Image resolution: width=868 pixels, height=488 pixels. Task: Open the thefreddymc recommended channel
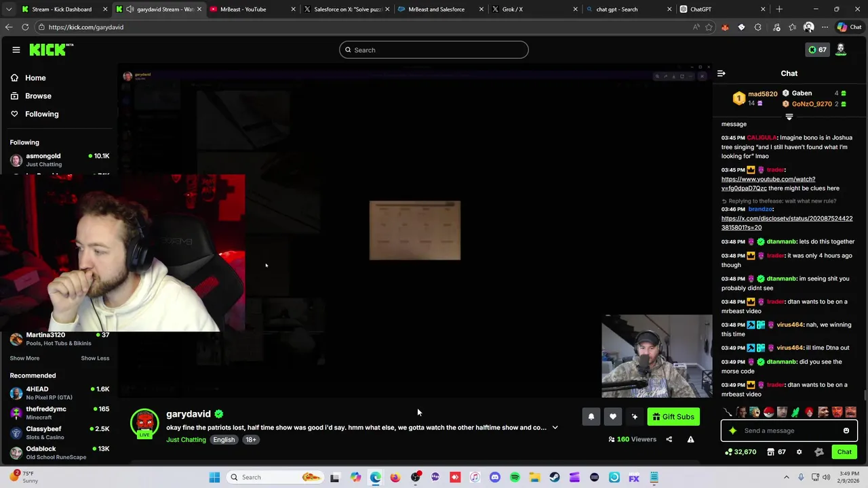60,413
